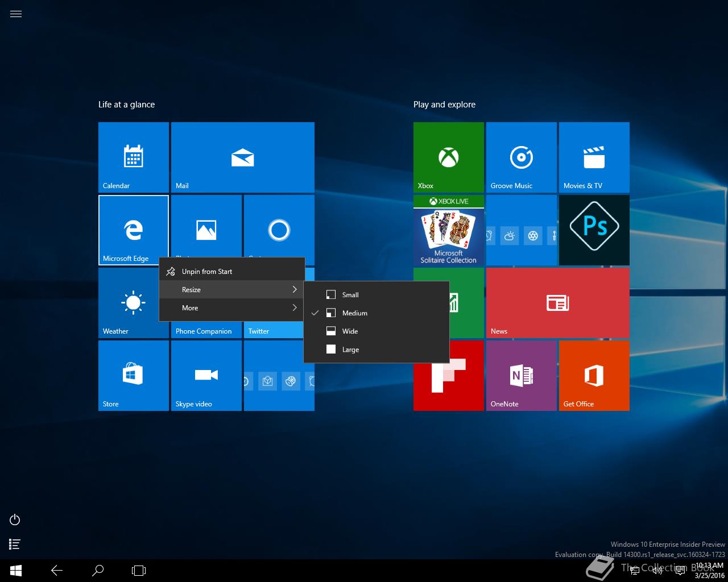Launch the OneNote tile
This screenshot has height=582, width=728.
522,376
